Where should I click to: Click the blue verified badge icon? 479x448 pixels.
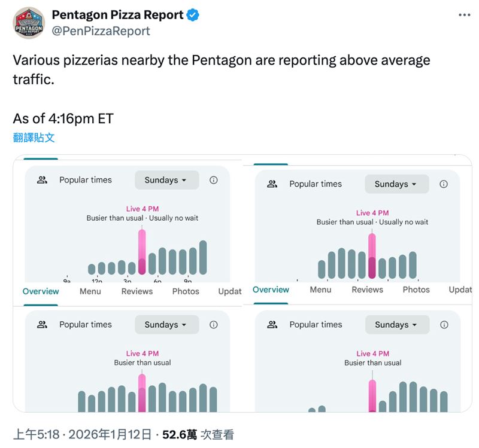click(x=193, y=16)
